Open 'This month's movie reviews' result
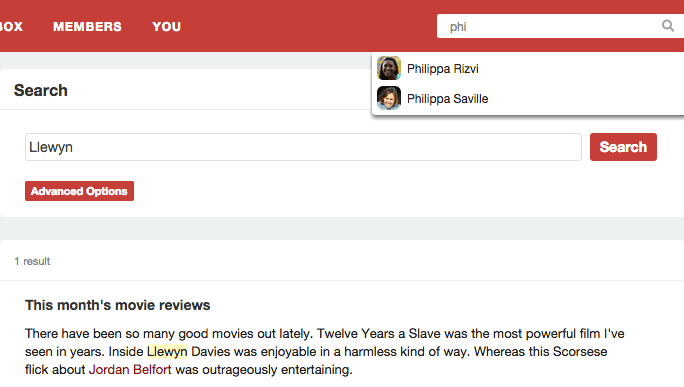 click(x=117, y=305)
